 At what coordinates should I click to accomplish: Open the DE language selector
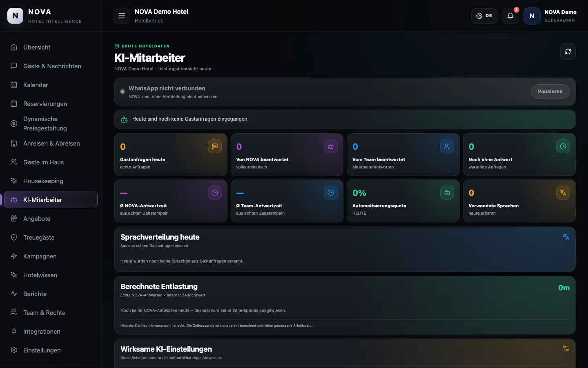click(484, 16)
